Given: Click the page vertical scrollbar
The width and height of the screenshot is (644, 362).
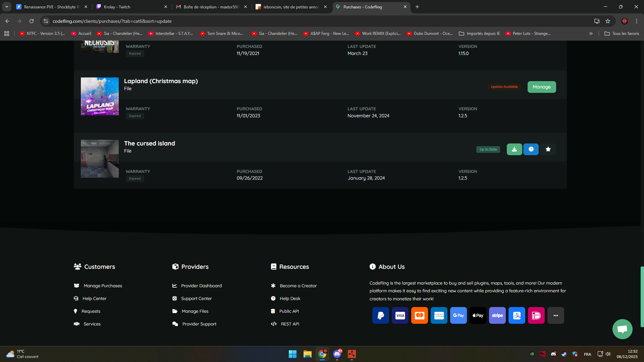Looking at the screenshot, I should tap(642, 296).
